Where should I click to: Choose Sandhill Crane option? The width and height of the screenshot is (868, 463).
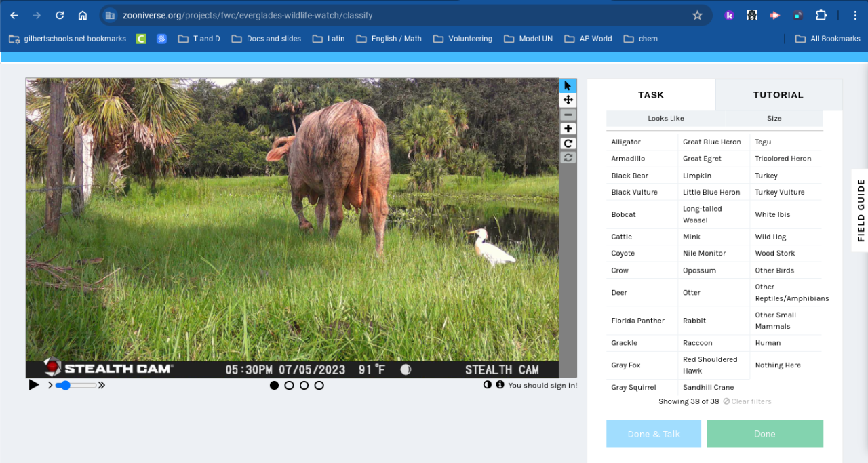713,387
